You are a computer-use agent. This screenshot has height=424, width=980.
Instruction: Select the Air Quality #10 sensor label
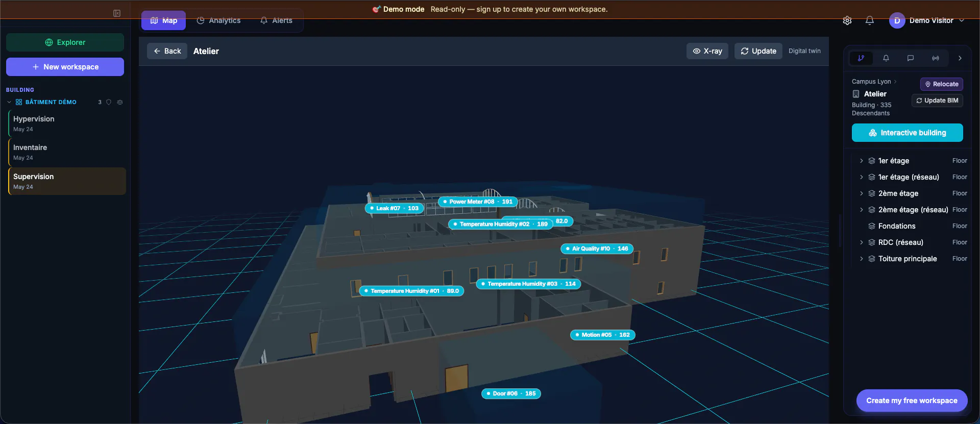pos(597,248)
